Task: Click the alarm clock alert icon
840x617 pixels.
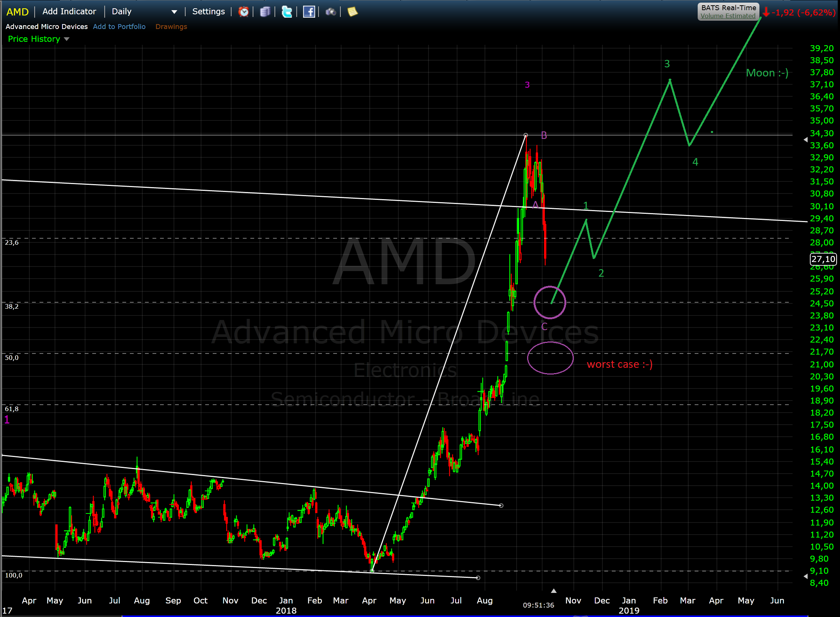Action: (244, 12)
